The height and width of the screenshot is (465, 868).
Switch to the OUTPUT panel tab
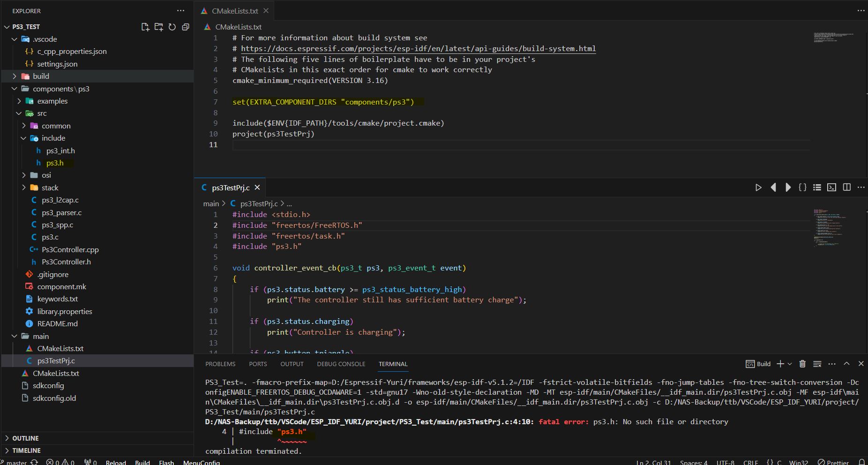pos(292,364)
